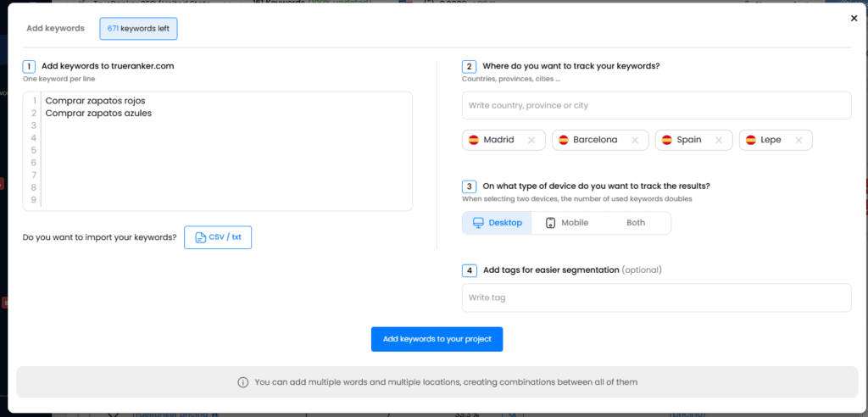This screenshot has height=417, width=868.
Task: Click the Spanish flag on Madrid chip
Action: (x=474, y=140)
